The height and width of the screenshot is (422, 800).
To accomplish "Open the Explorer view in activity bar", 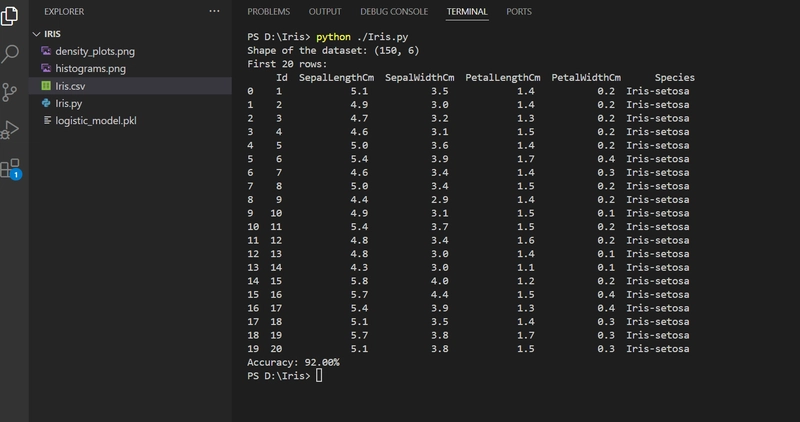I will tap(10, 15).
